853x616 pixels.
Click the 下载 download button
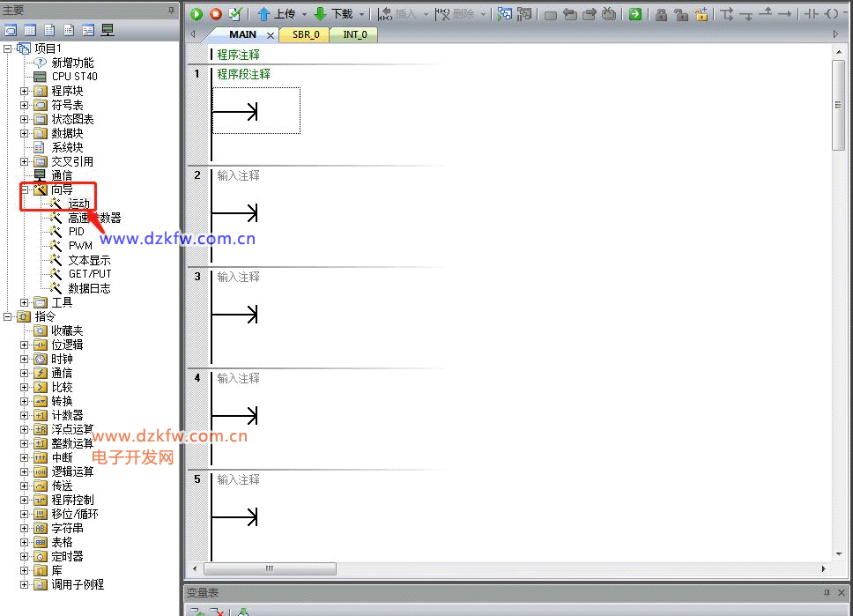[x=333, y=14]
